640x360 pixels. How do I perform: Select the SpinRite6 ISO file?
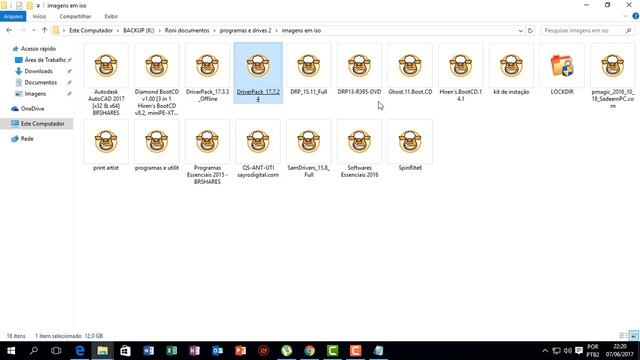coord(410,146)
